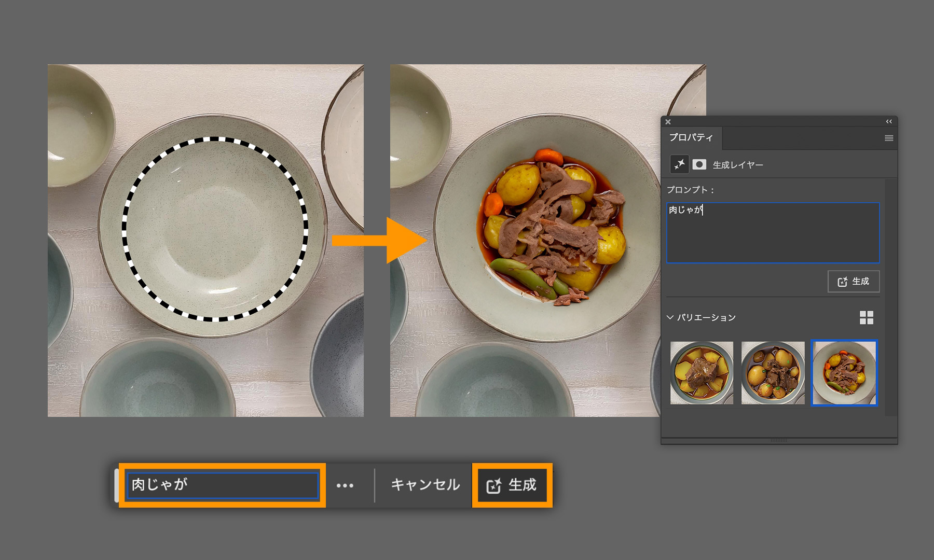Screen dimensions: 934x560
Task: Select the third highlighted variation thumbnail
Action: (844, 373)
